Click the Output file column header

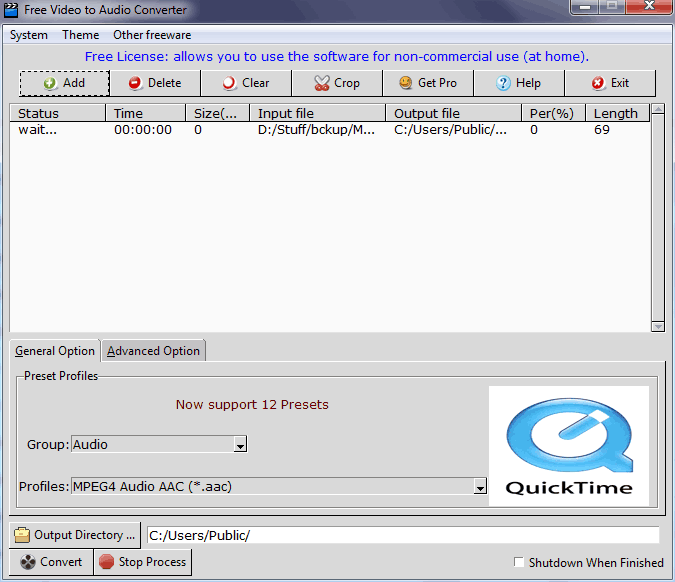click(454, 113)
